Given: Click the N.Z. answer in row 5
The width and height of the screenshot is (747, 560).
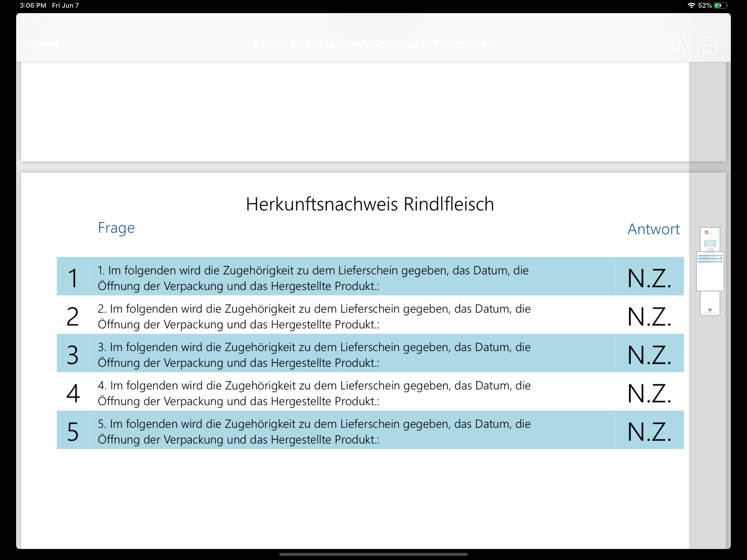Looking at the screenshot, I should 649,432.
